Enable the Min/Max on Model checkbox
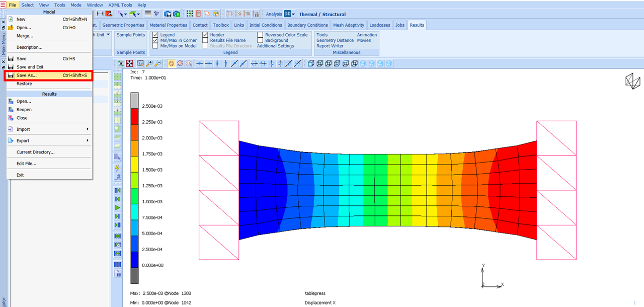The height and width of the screenshot is (307, 644). pyautogui.click(x=155, y=46)
